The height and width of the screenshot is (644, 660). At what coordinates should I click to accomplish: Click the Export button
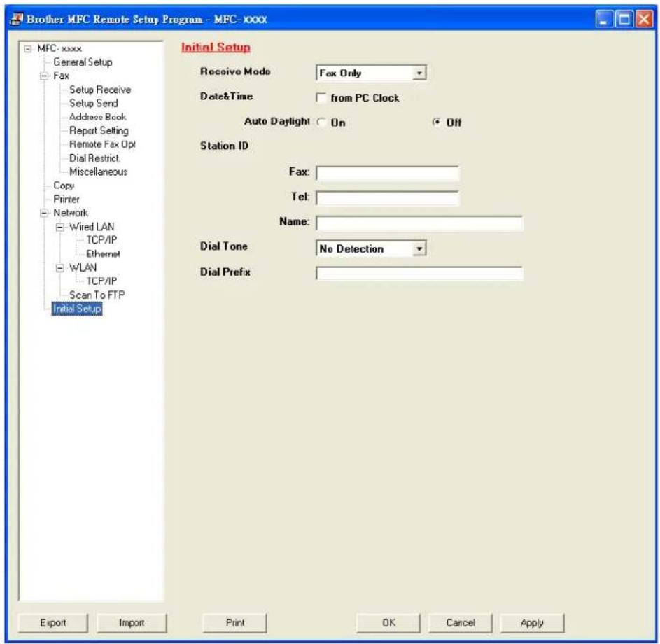pyautogui.click(x=53, y=622)
